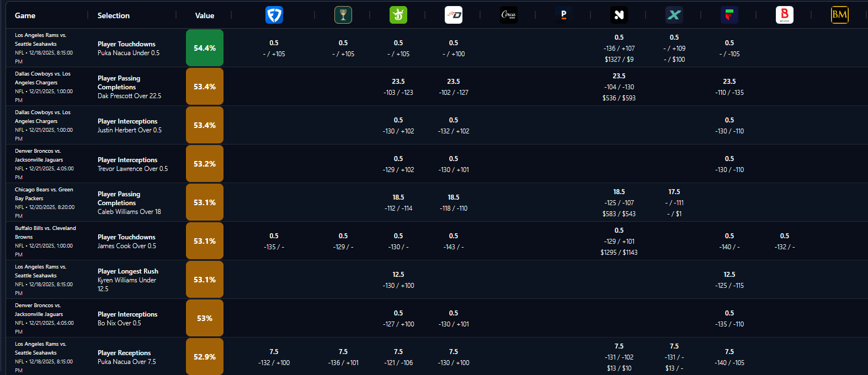868x375 pixels.
Task: Click the -129 / +102 odds cell
Action: coord(398,170)
